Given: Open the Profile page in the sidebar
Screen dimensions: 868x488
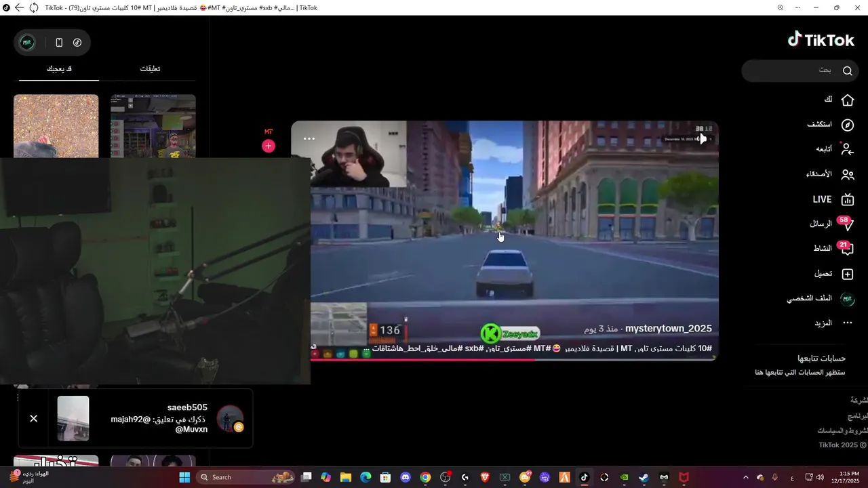Looking at the screenshot, I should coord(821,298).
